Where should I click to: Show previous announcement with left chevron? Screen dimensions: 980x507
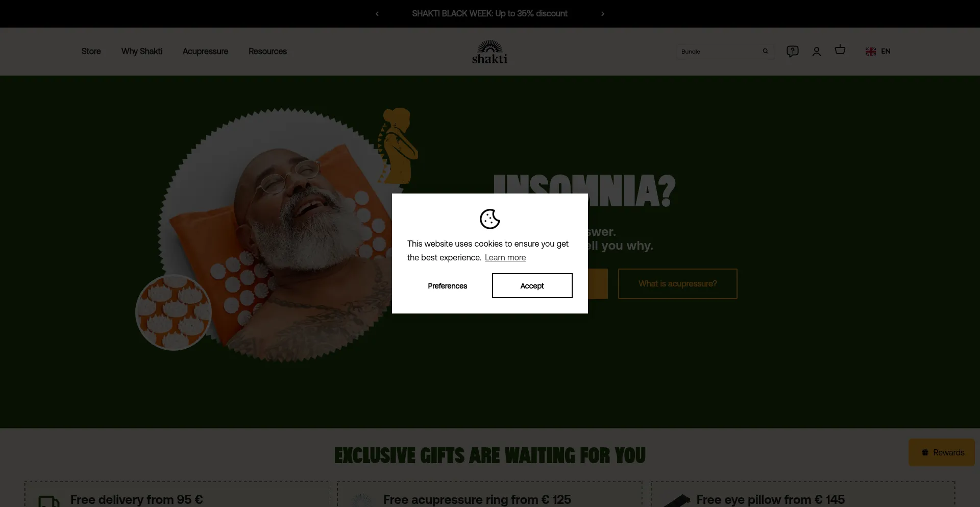coord(377,14)
